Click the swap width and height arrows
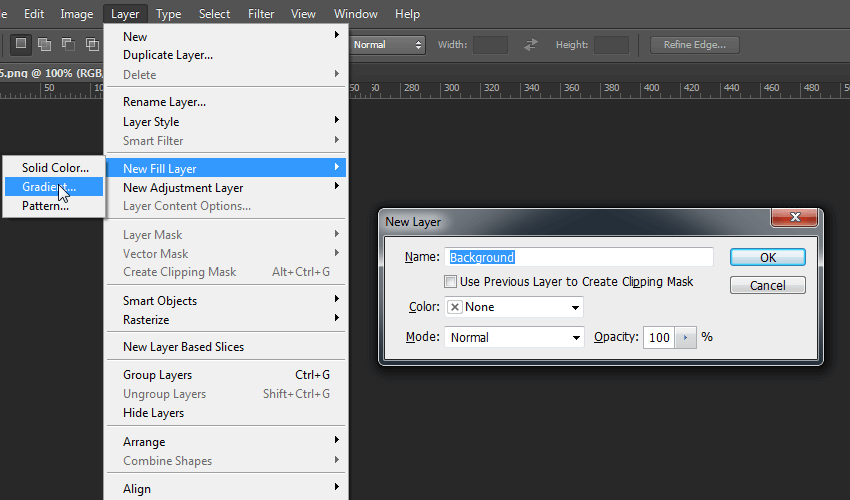The height and width of the screenshot is (500, 850). coord(531,45)
